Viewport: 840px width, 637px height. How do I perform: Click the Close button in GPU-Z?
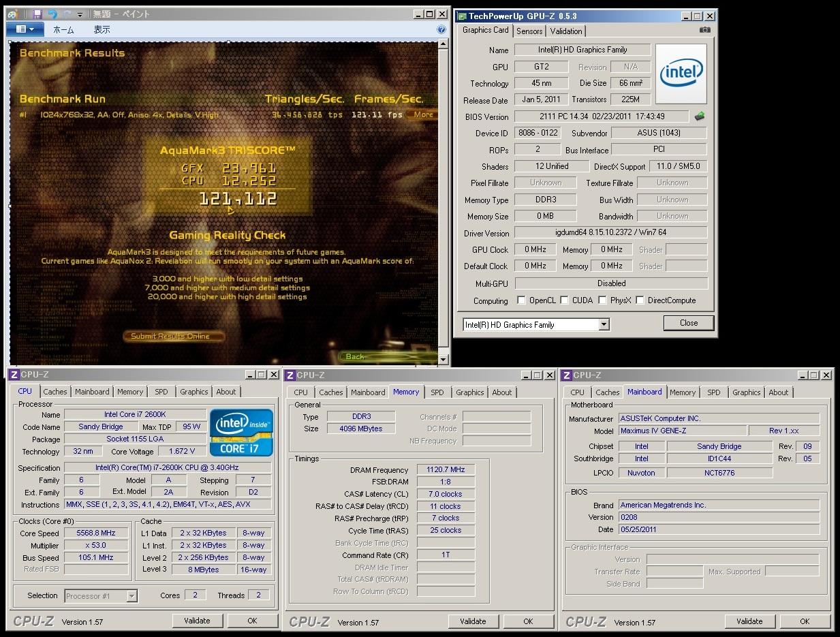click(689, 323)
